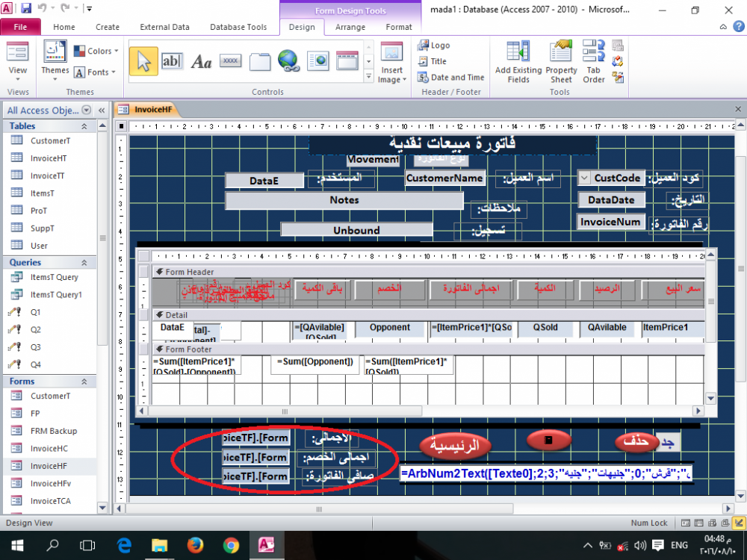Viewport: 747px width, 560px height.
Task: Save the database from Quick Access Toolbar
Action: coord(25,8)
